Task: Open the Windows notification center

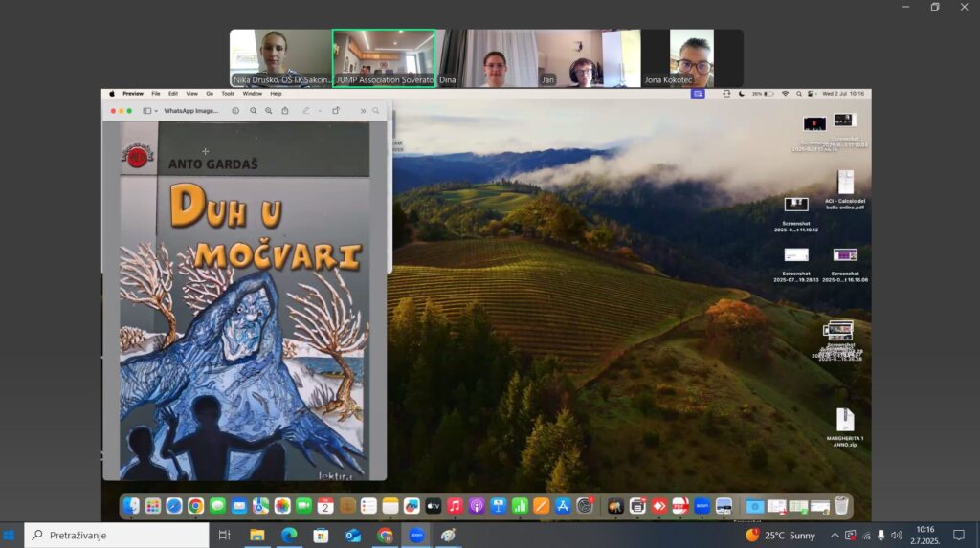Action: pos(959,536)
